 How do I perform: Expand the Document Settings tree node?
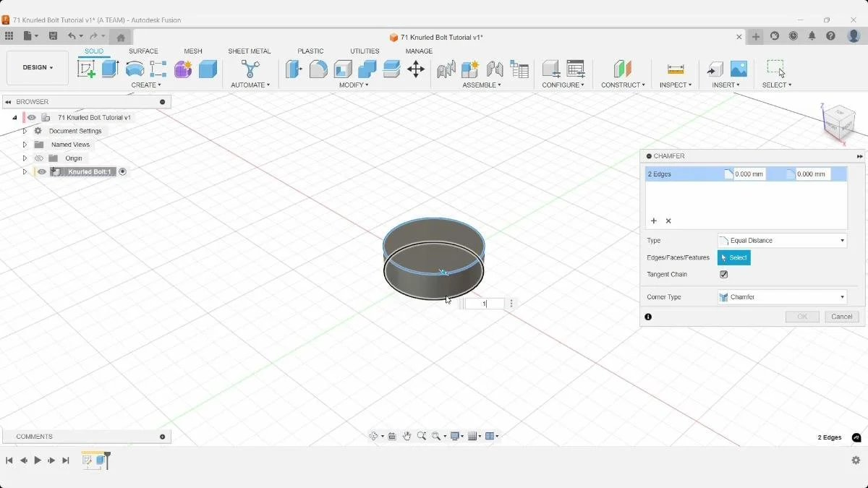pos(25,131)
